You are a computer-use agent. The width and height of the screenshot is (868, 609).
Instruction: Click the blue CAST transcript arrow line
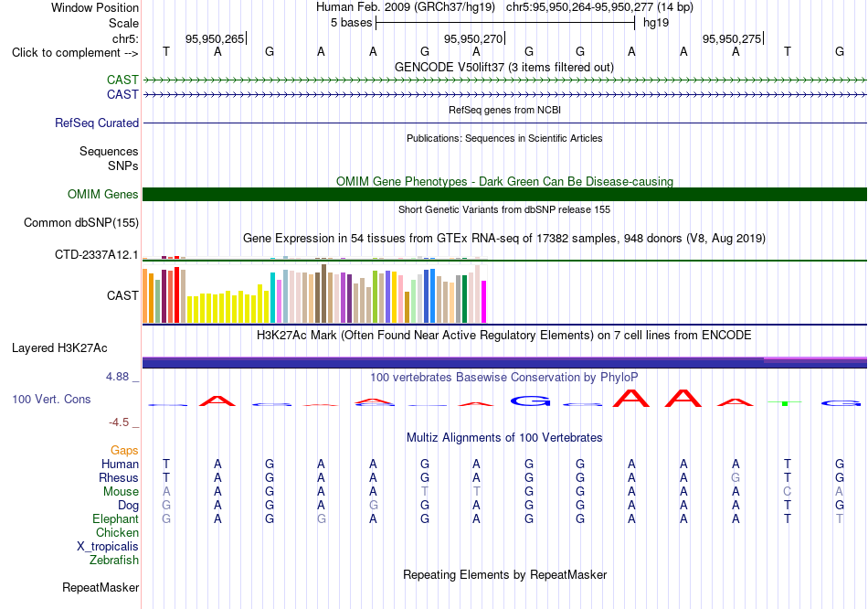point(504,95)
